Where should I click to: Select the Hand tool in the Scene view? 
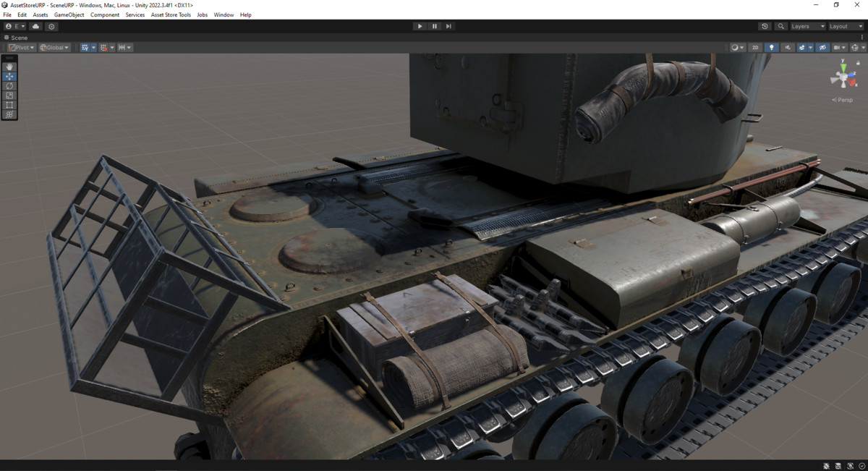tap(9, 67)
